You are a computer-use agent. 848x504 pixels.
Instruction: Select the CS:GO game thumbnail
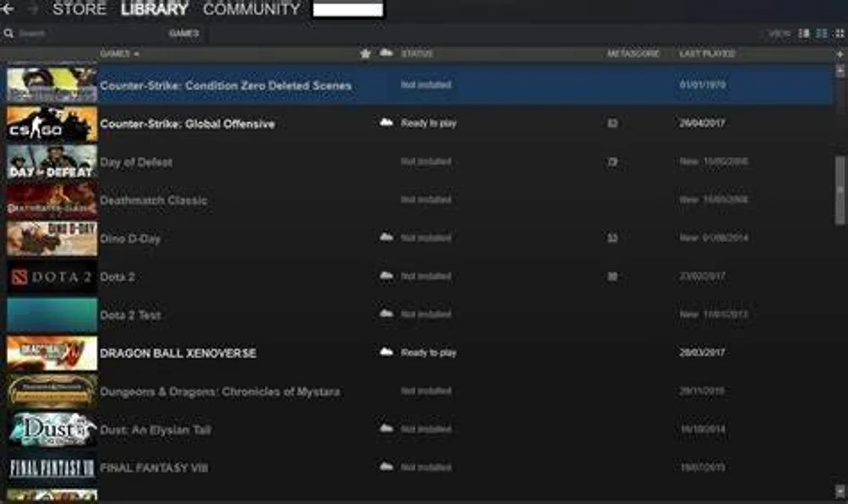point(52,124)
